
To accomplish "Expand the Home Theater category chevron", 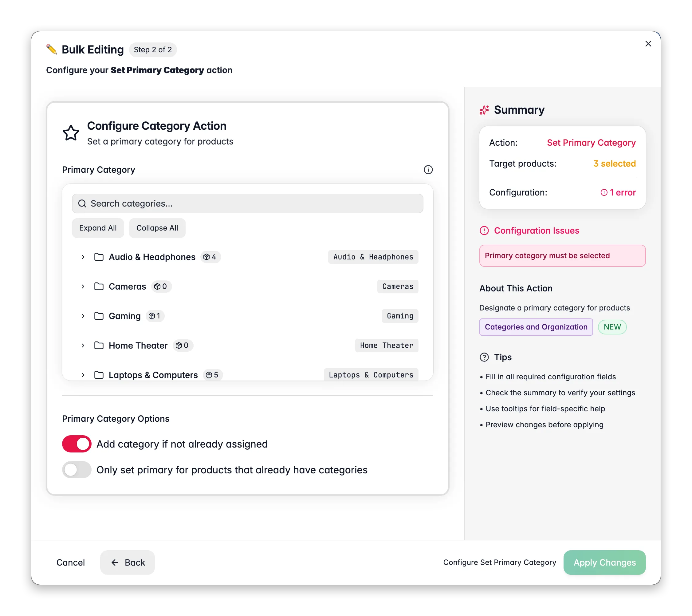I will pos(83,346).
